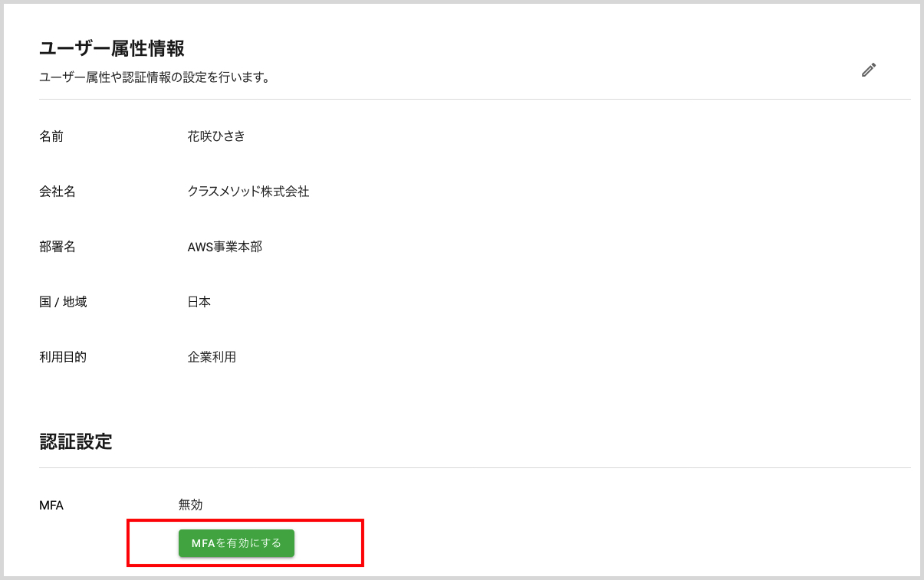Screen dimensions: 924x580
Task: Select the AWS事業本部 department value
Action: [223, 247]
